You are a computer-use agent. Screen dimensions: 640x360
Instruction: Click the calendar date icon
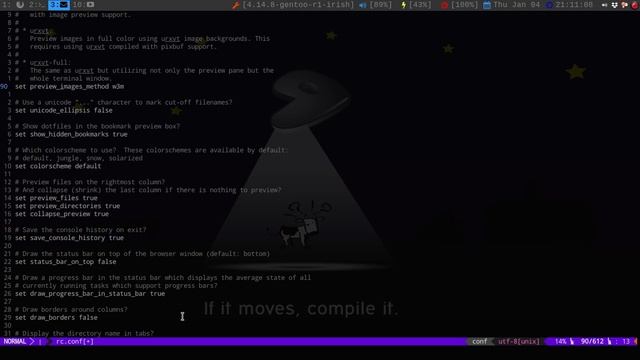487,5
